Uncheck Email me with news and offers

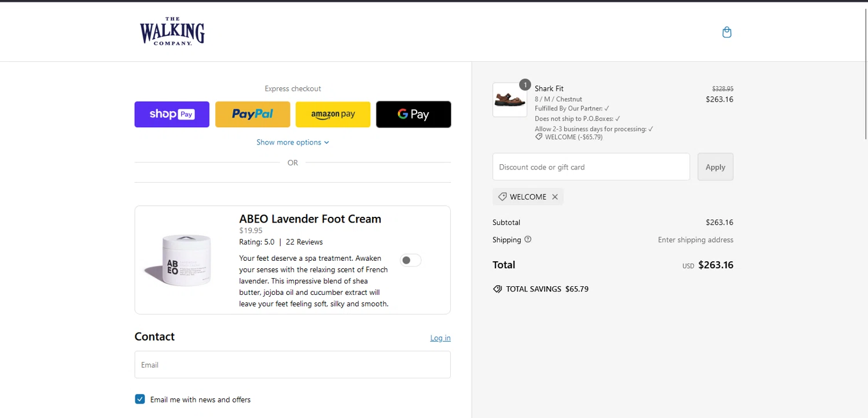click(140, 399)
